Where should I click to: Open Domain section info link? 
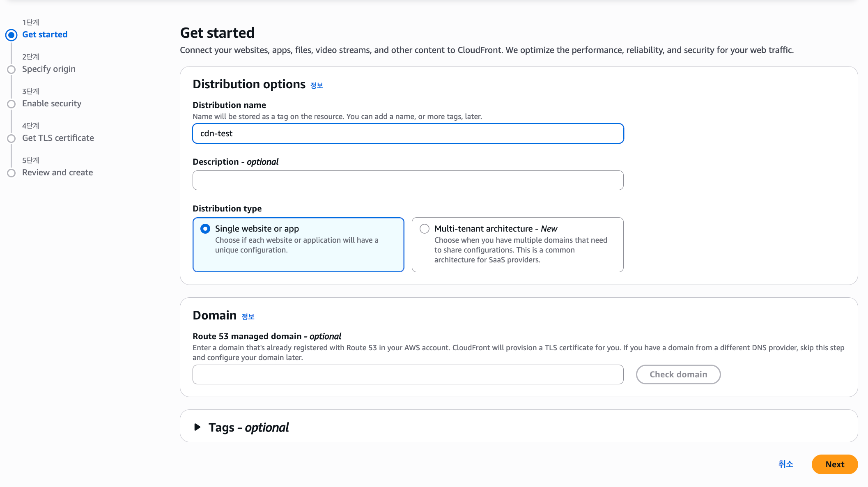[248, 317]
